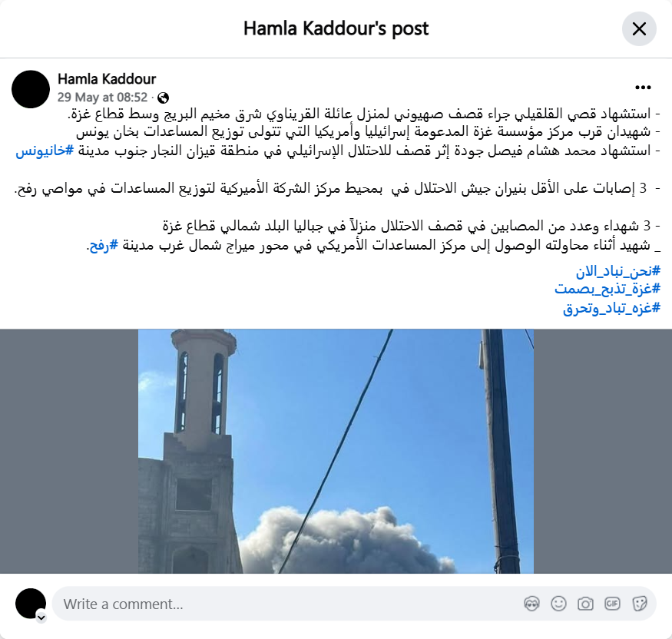
Task: Click the Write a comment field
Action: [354, 604]
